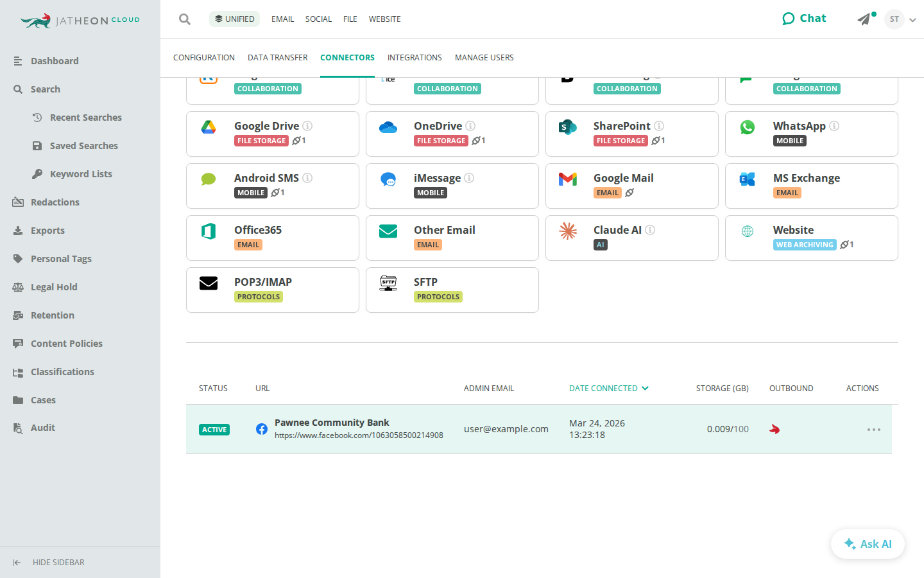Expand the ST user account dropdown
This screenshot has width=924, height=578.
click(x=912, y=20)
